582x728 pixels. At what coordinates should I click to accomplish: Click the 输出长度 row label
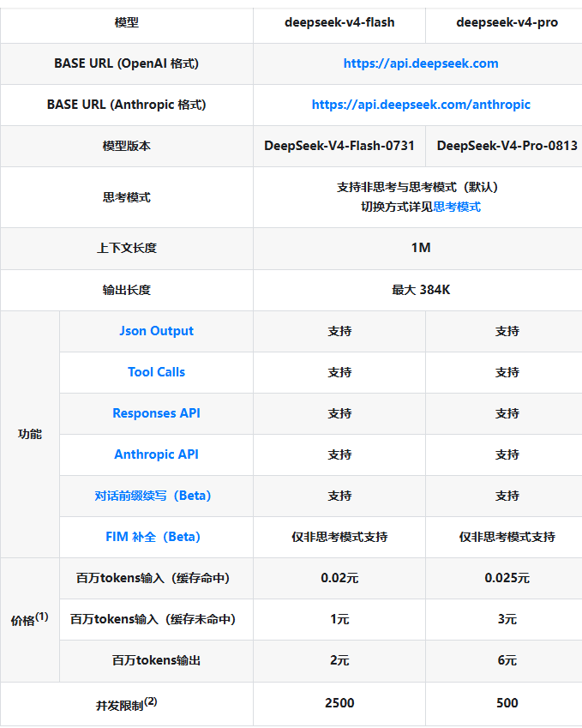[127, 290]
